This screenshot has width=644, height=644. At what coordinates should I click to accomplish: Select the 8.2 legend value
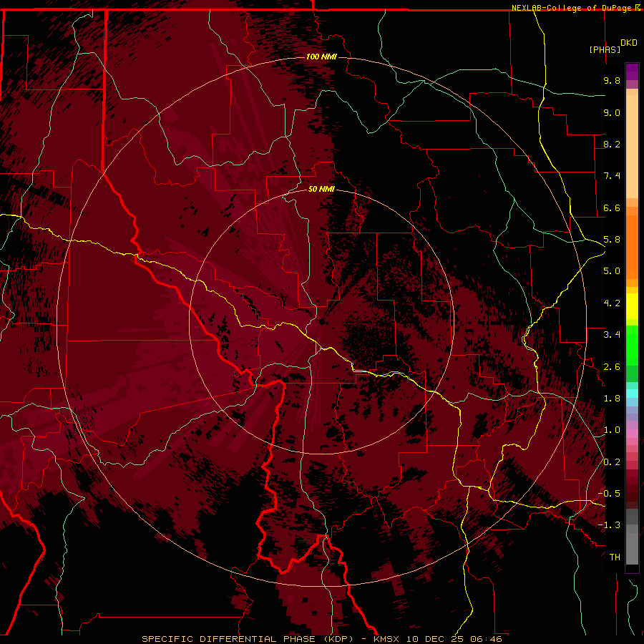tap(612, 144)
